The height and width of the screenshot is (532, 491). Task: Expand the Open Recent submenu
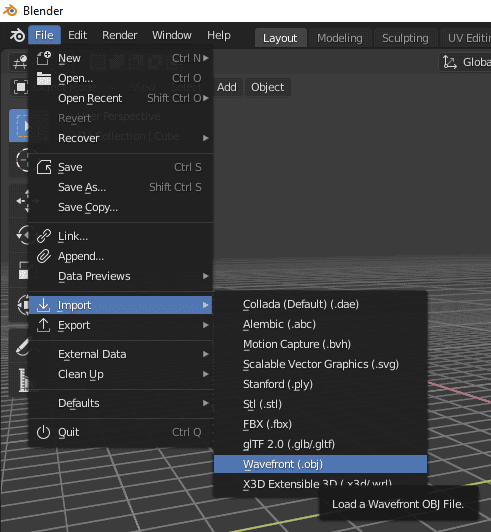(120, 98)
